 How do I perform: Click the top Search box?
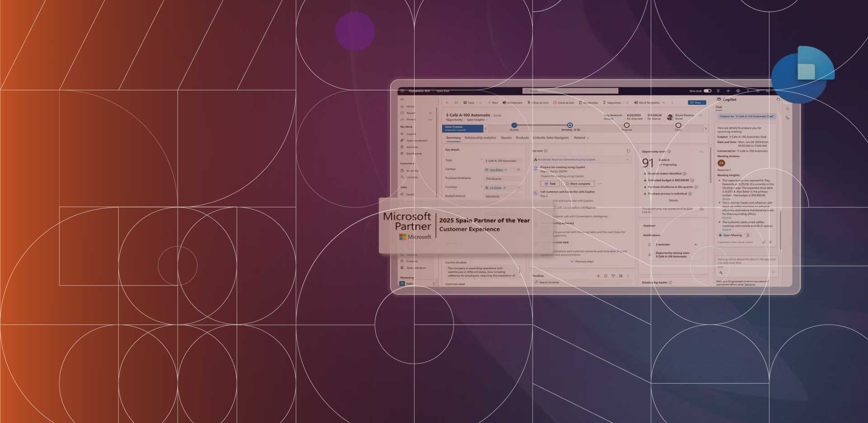570,91
